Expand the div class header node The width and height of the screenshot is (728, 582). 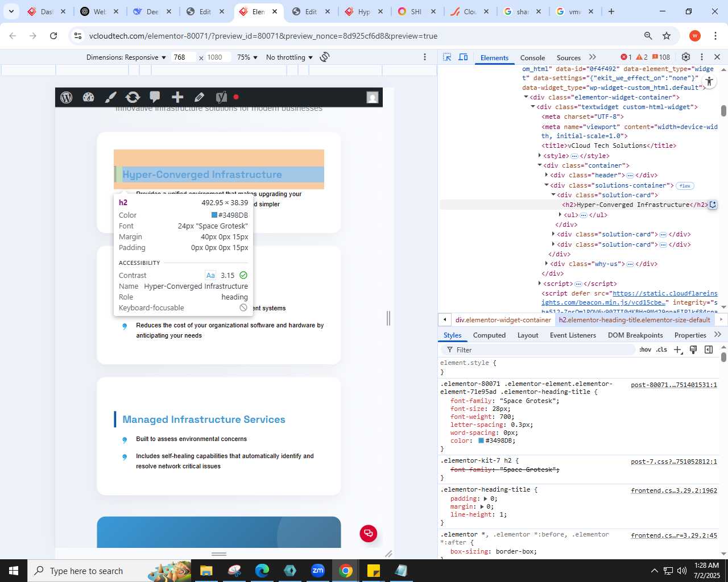[x=547, y=175]
